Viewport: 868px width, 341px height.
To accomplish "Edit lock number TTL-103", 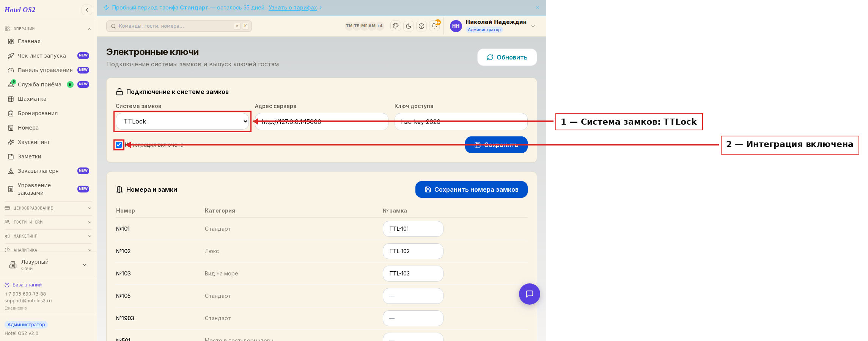I will (413, 274).
